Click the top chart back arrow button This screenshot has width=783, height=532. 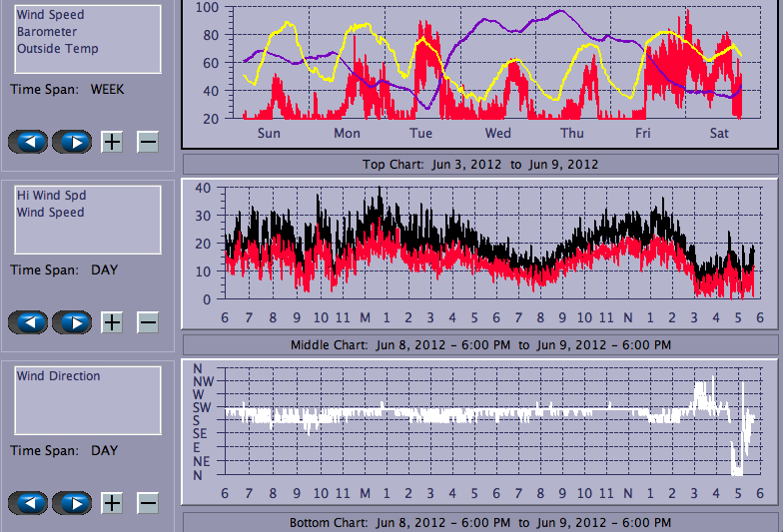pyautogui.click(x=27, y=142)
